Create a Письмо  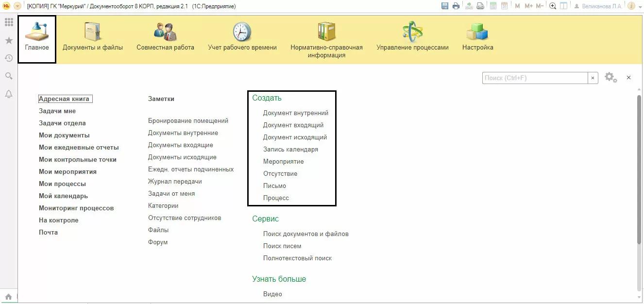[x=274, y=186]
